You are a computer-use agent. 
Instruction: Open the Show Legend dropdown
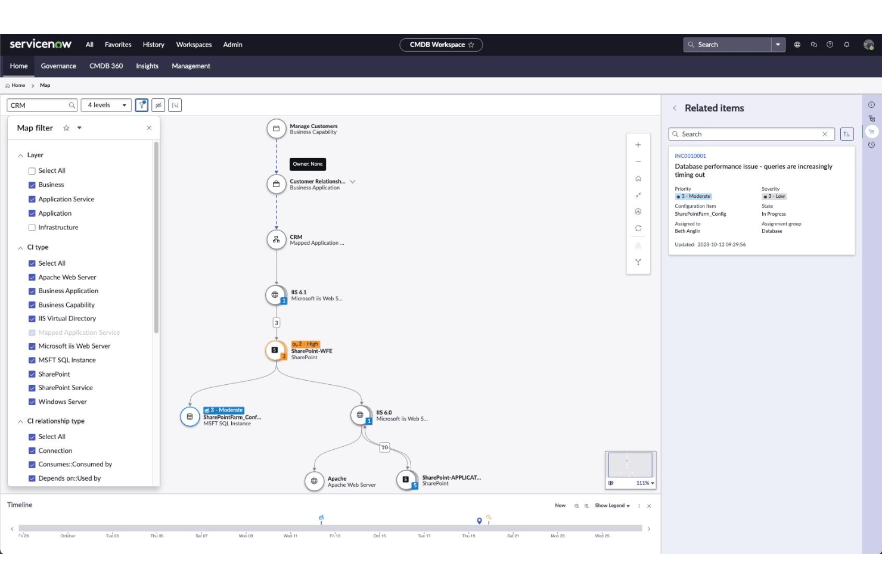click(x=612, y=506)
